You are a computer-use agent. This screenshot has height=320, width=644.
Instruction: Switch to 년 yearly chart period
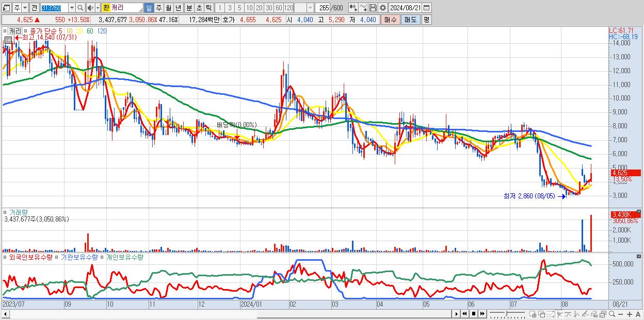point(178,8)
